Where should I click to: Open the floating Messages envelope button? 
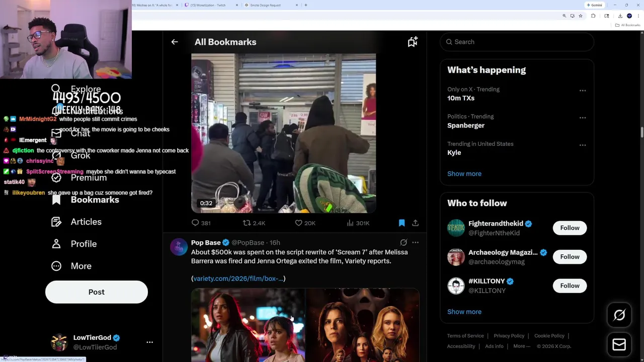[619, 344]
